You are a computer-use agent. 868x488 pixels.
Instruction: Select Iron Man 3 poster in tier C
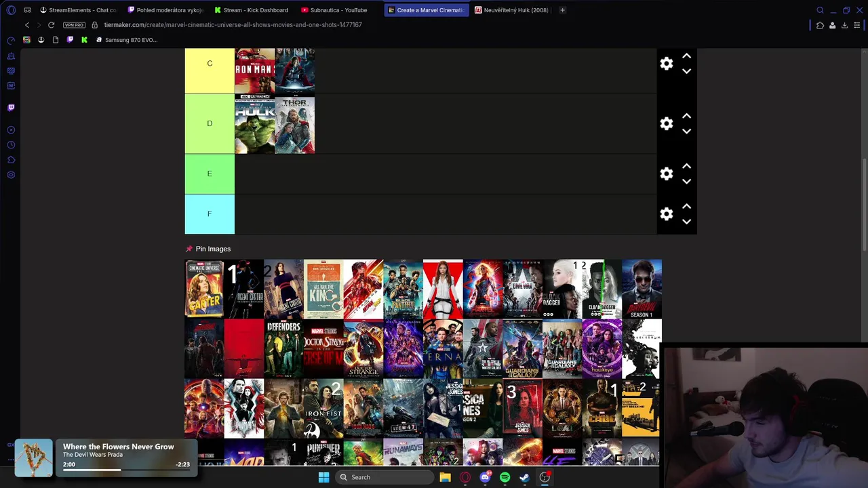(x=255, y=70)
